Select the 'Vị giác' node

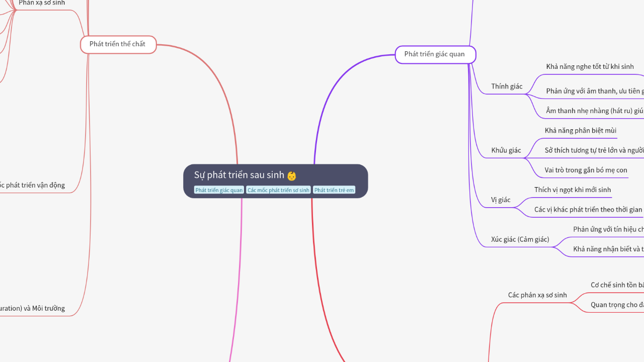[501, 200]
